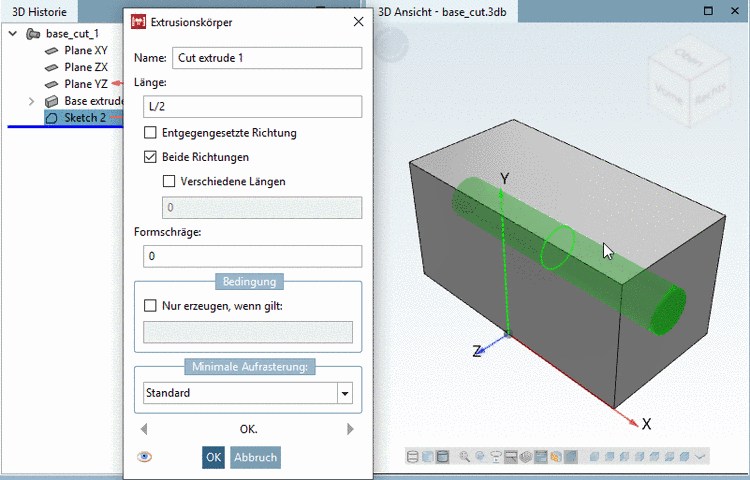Click the Plane ZX icon in history tree
750x480 pixels.
(x=51, y=67)
